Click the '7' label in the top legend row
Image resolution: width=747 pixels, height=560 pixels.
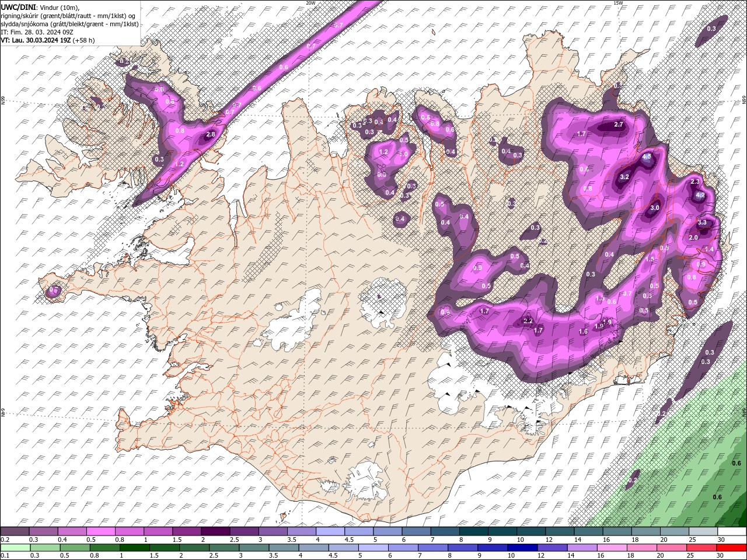tap(432, 540)
